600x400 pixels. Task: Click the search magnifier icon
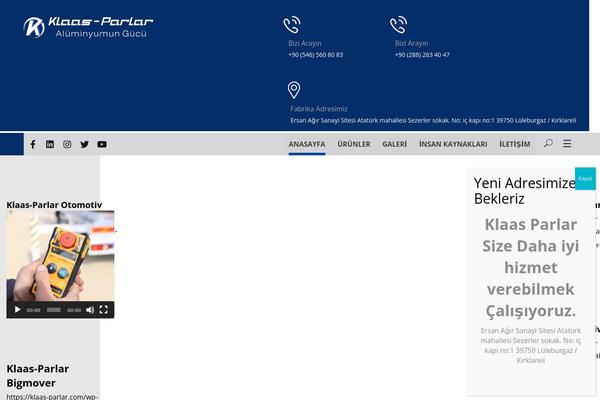click(x=548, y=144)
